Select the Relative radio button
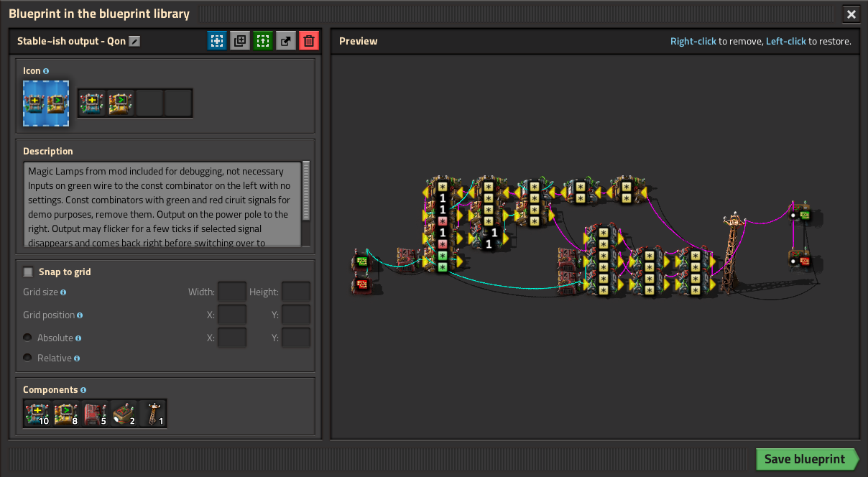 [27, 358]
